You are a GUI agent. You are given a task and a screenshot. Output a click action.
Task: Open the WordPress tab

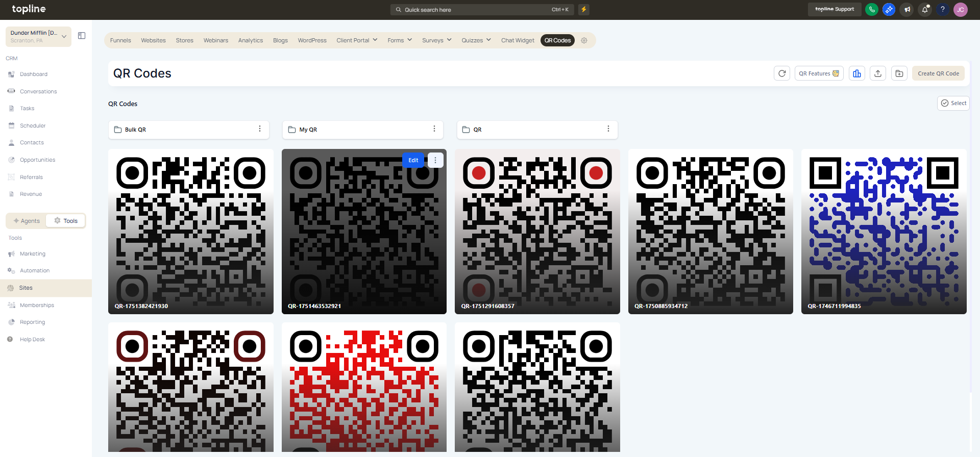click(x=312, y=40)
